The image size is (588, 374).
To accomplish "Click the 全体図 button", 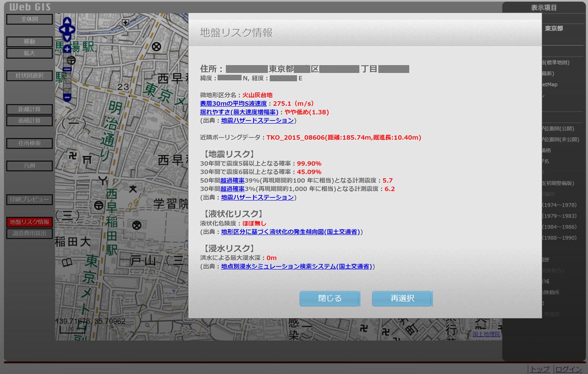I will click(x=30, y=19).
